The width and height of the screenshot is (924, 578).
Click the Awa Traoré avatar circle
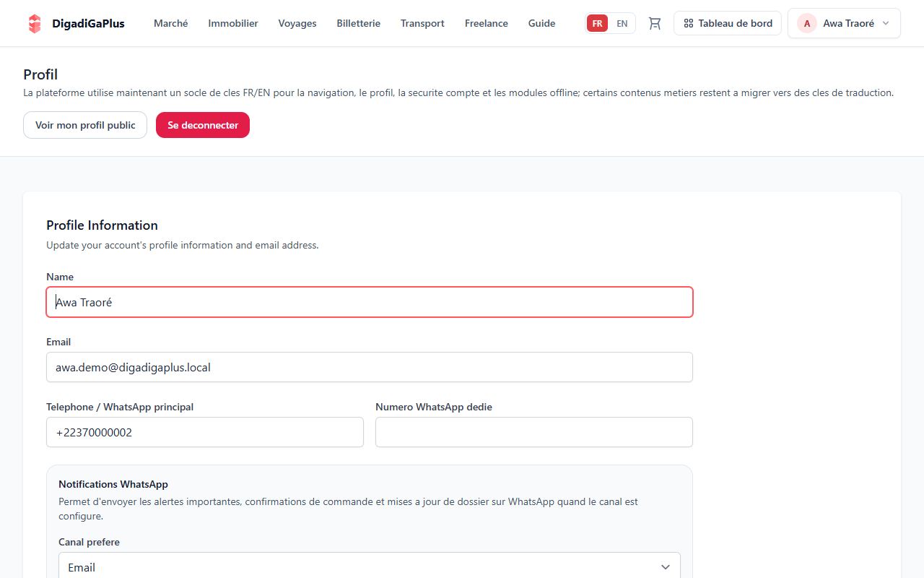tap(806, 23)
